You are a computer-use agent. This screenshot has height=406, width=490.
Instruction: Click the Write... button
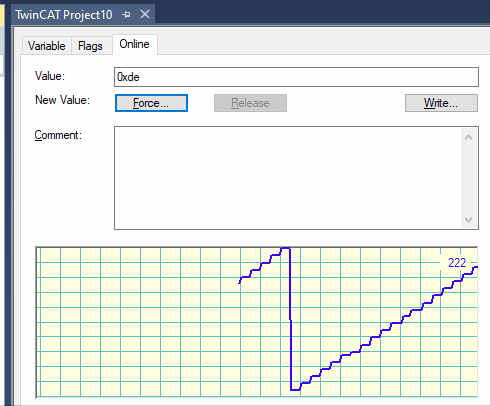pos(441,103)
